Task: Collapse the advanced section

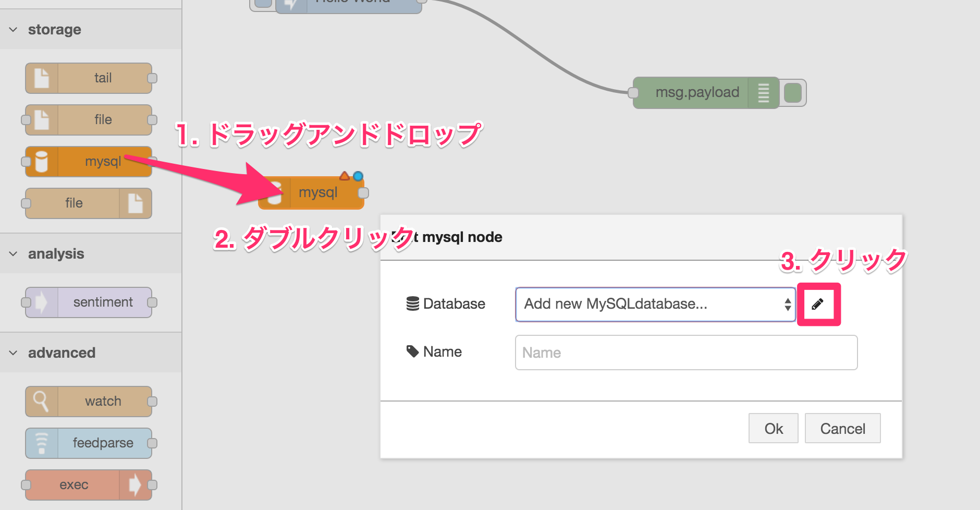Action: click(x=13, y=353)
